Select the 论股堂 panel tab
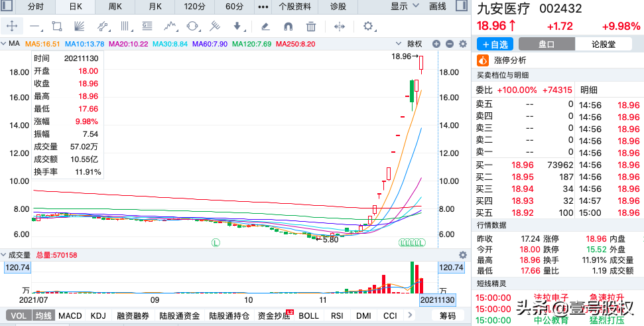 point(604,44)
